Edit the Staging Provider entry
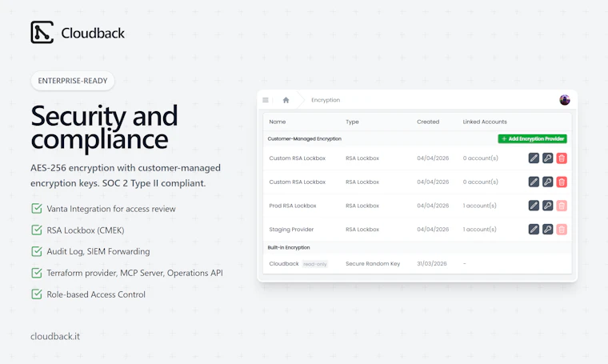The image size is (608, 364). tap(534, 229)
